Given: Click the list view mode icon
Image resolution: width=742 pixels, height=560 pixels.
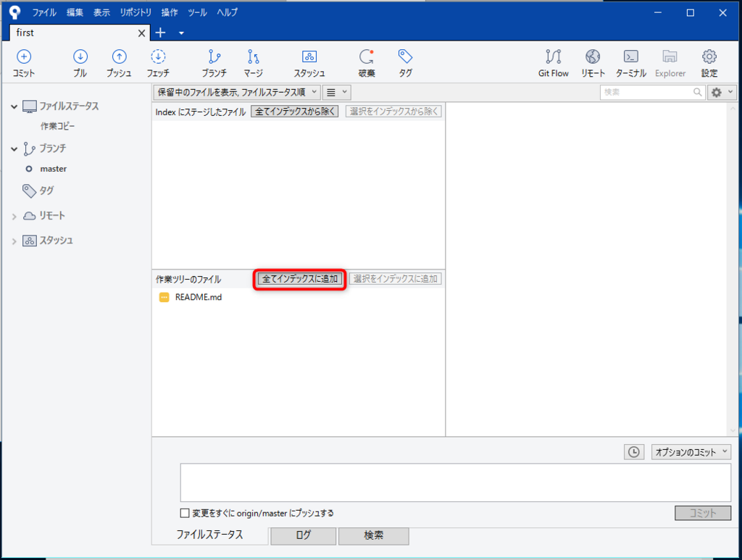Looking at the screenshot, I should [x=331, y=93].
